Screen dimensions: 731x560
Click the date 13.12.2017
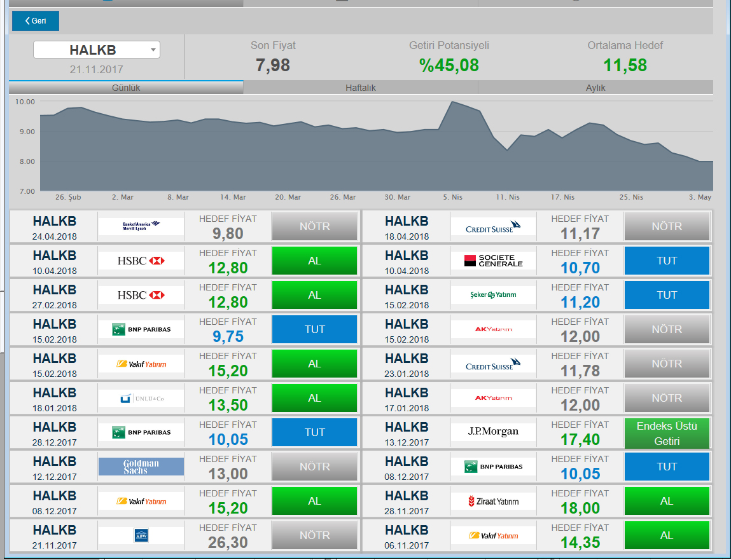(x=407, y=442)
